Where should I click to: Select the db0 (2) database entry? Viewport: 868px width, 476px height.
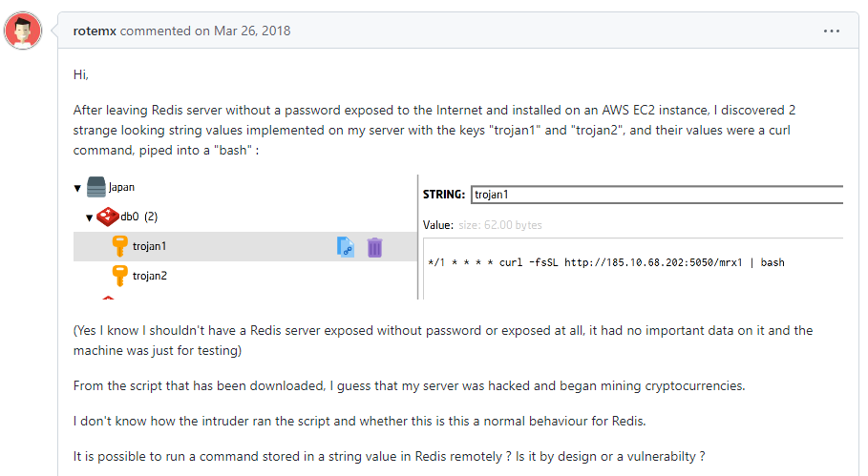coord(138,217)
